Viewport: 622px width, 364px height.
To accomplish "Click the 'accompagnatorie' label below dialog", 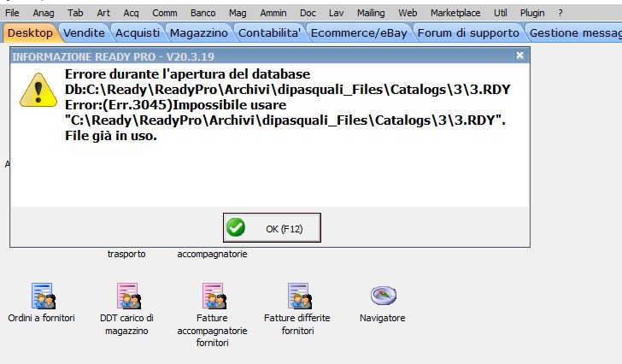I will (212, 254).
